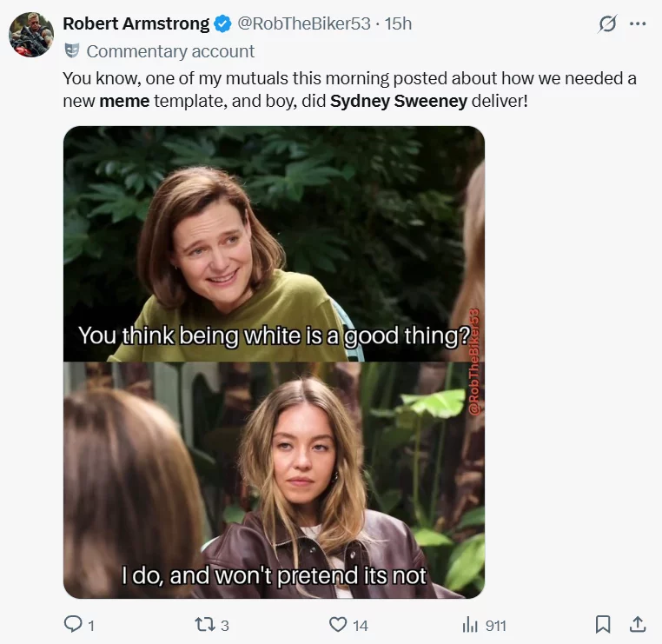Repost this tweet using the retweet icon
The width and height of the screenshot is (662, 644).
point(199,624)
